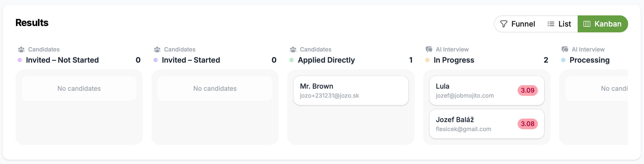This screenshot has width=644, height=164.
Task: Switch to List view
Action: pyautogui.click(x=559, y=24)
